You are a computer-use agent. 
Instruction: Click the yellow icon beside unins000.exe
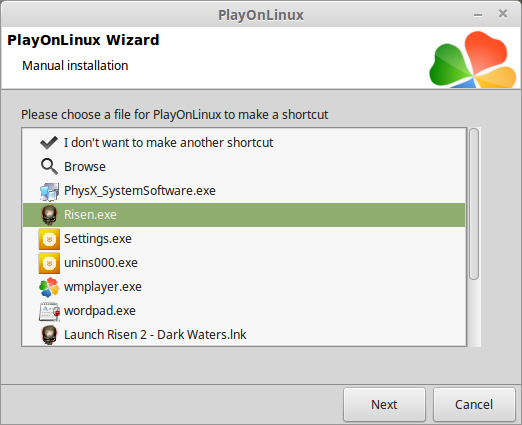(x=49, y=263)
